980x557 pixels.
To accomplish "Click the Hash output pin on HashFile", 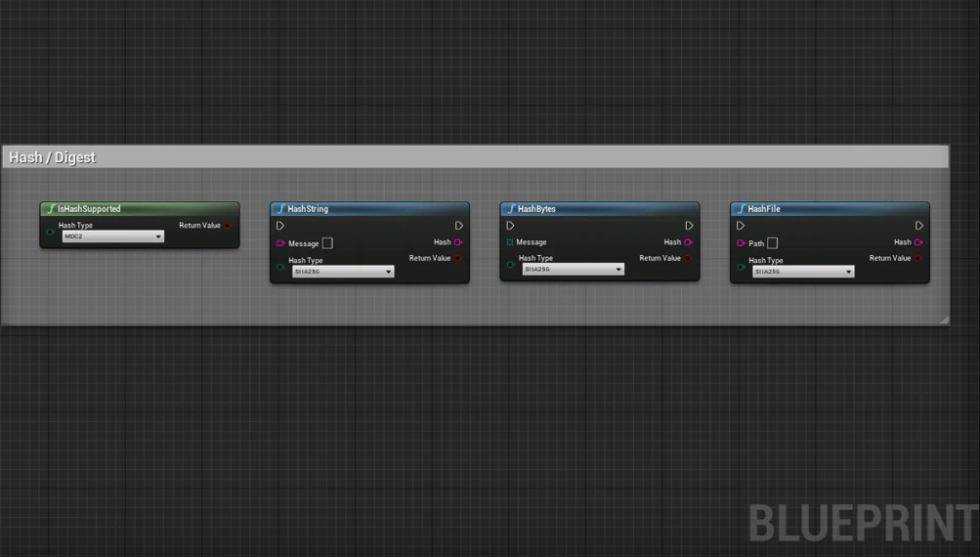I will [x=918, y=242].
